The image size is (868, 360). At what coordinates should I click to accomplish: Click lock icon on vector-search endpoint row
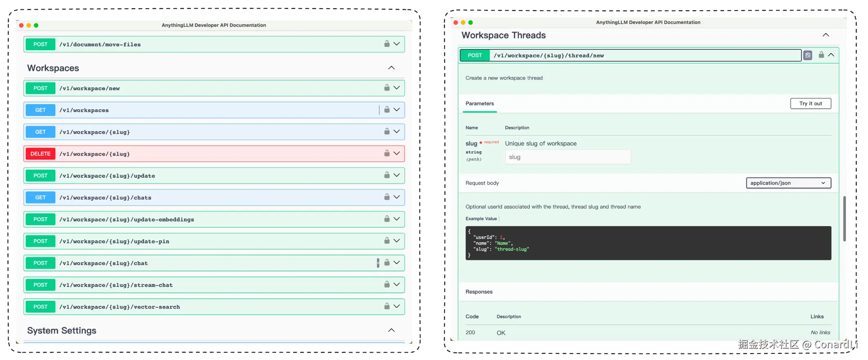(387, 306)
